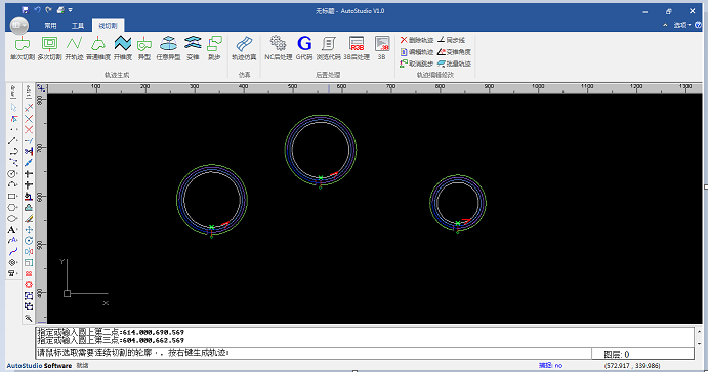Click 删除轨迹 delete path button
The height and width of the screenshot is (372, 708).
(416, 40)
